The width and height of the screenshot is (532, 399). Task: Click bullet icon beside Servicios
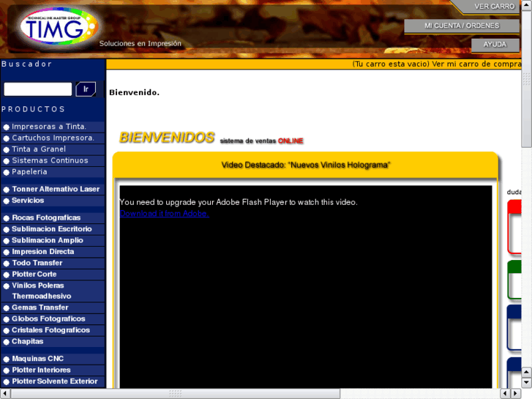[6, 201]
